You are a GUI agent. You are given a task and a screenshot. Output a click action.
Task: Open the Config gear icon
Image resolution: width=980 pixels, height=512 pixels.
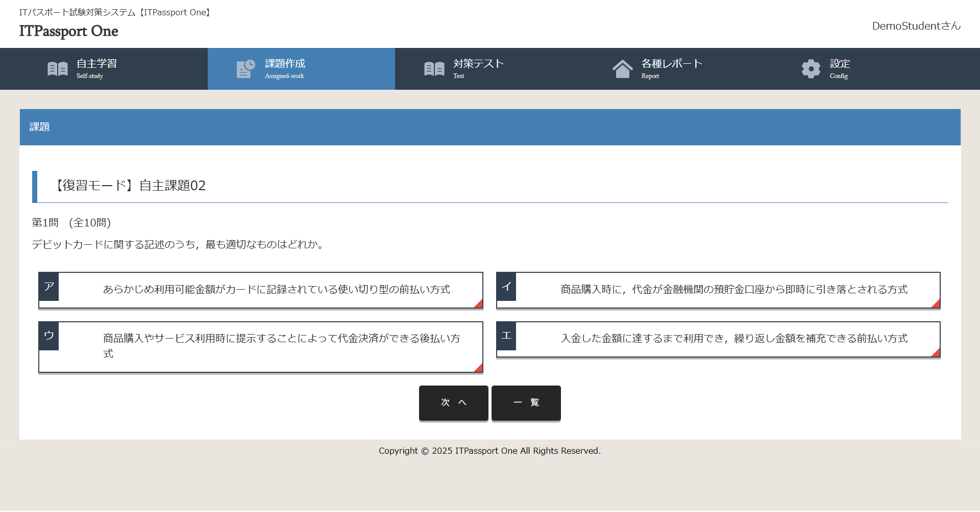tap(811, 68)
